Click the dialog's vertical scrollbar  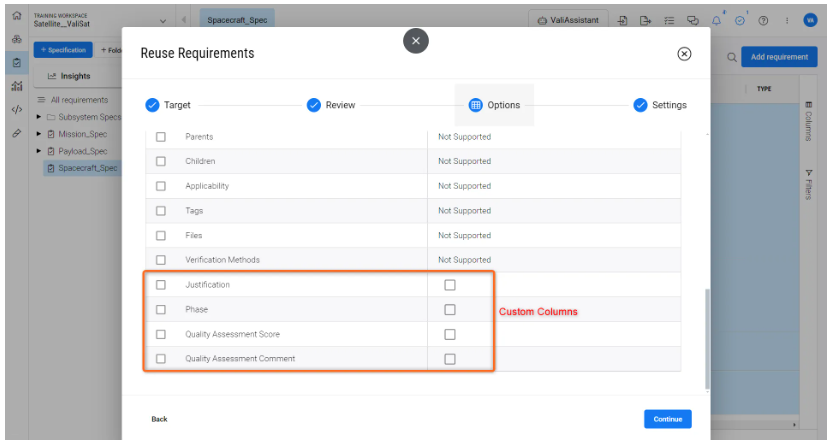(x=707, y=340)
